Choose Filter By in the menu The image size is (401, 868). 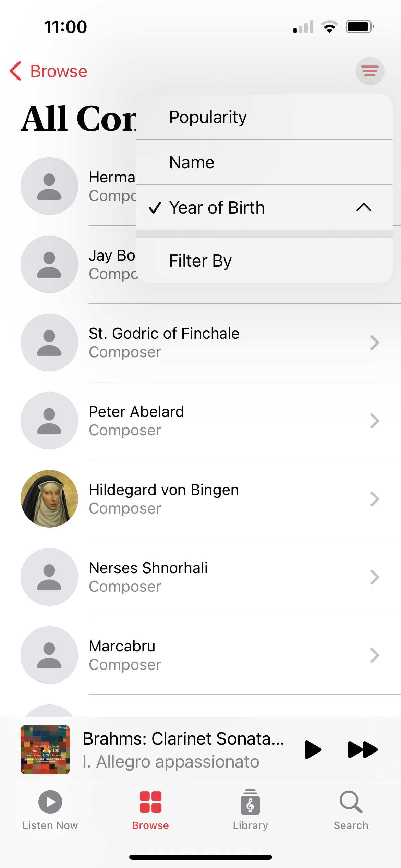264,261
